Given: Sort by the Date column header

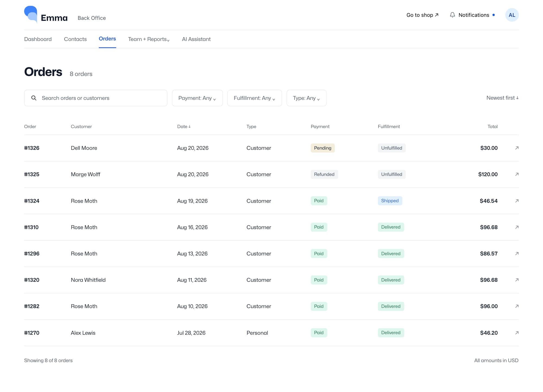Looking at the screenshot, I should pos(184,127).
